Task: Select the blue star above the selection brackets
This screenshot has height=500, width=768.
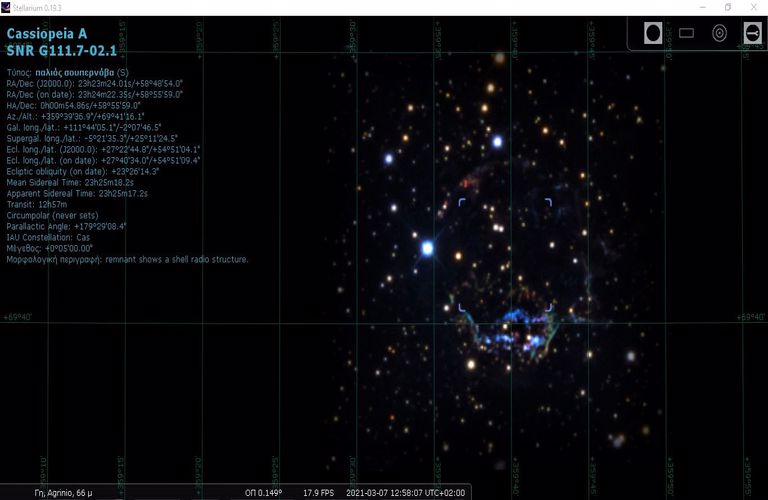Action: 496,143
